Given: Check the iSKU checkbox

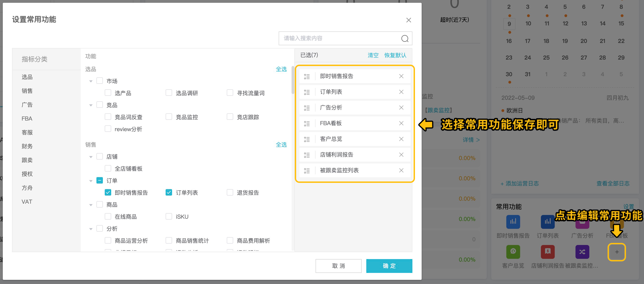Looking at the screenshot, I should pyautogui.click(x=169, y=216).
